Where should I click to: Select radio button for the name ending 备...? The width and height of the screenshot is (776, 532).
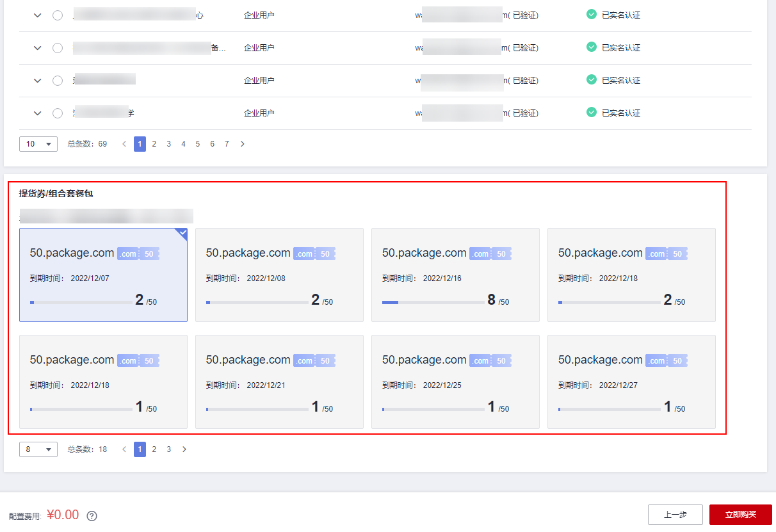click(x=58, y=48)
